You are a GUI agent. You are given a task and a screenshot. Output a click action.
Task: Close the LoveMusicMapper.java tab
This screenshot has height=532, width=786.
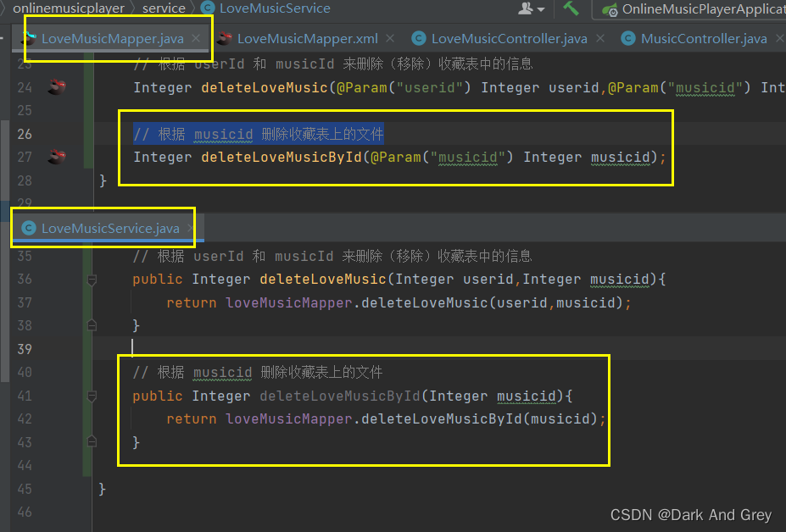pos(196,38)
